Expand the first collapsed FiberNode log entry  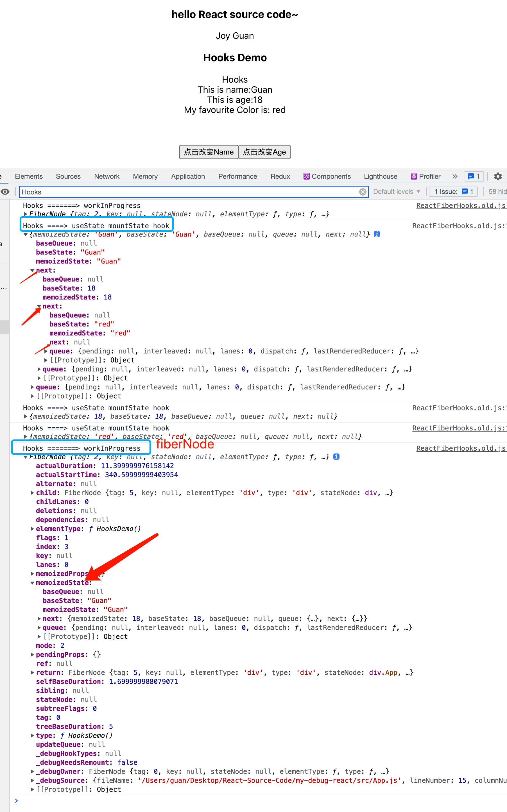[26, 214]
